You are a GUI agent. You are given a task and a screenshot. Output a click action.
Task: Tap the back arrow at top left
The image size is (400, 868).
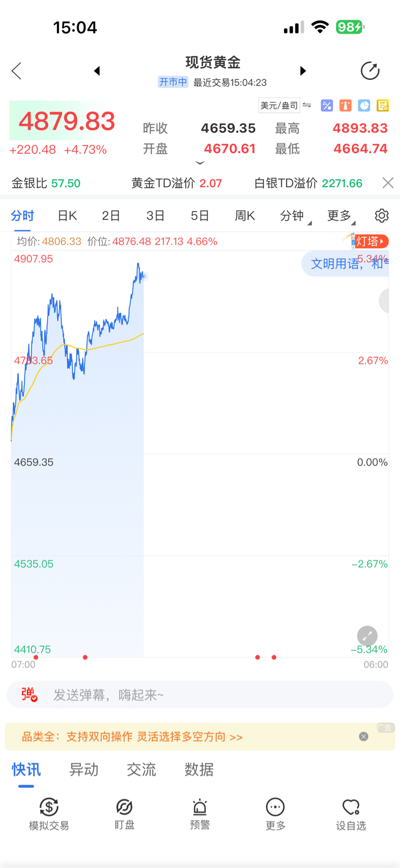pos(17,71)
